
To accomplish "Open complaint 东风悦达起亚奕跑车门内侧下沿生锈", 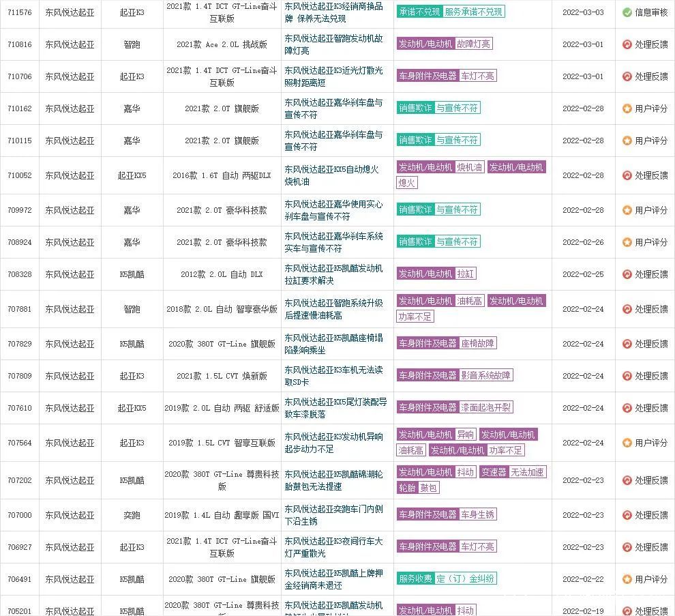I will [333, 515].
